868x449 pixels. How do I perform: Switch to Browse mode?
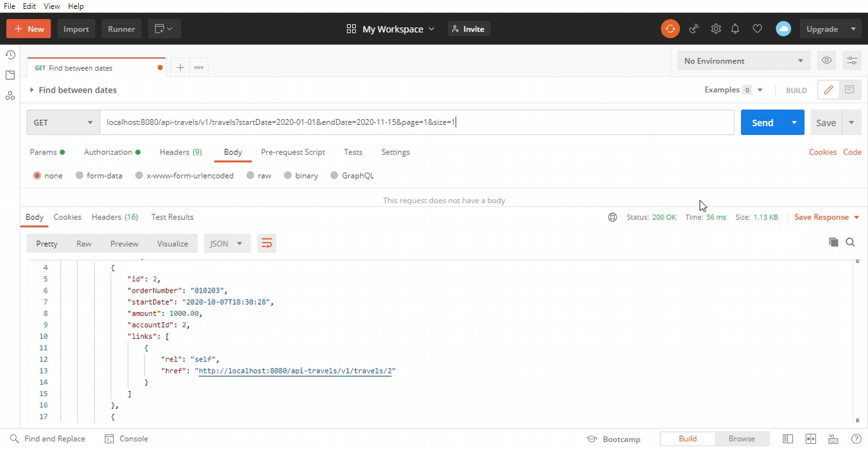(x=742, y=439)
